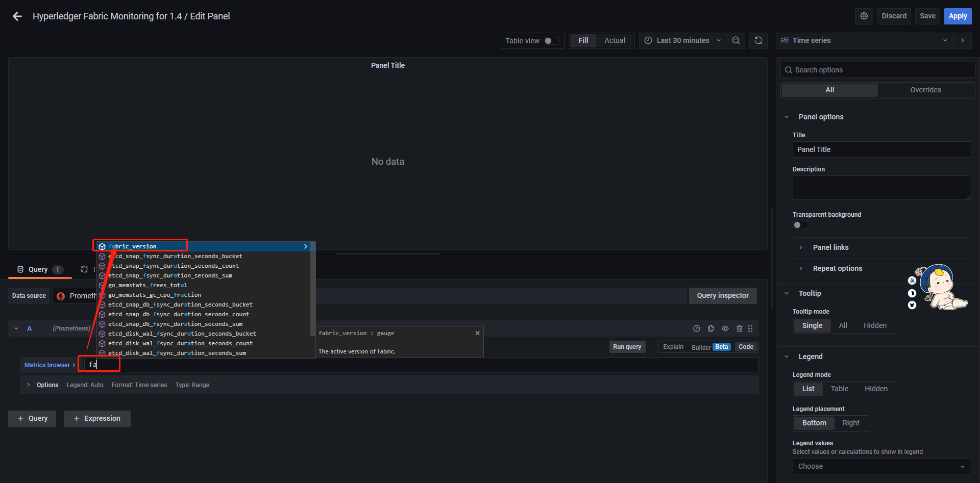Set legend mode to Hidden

click(x=876, y=389)
